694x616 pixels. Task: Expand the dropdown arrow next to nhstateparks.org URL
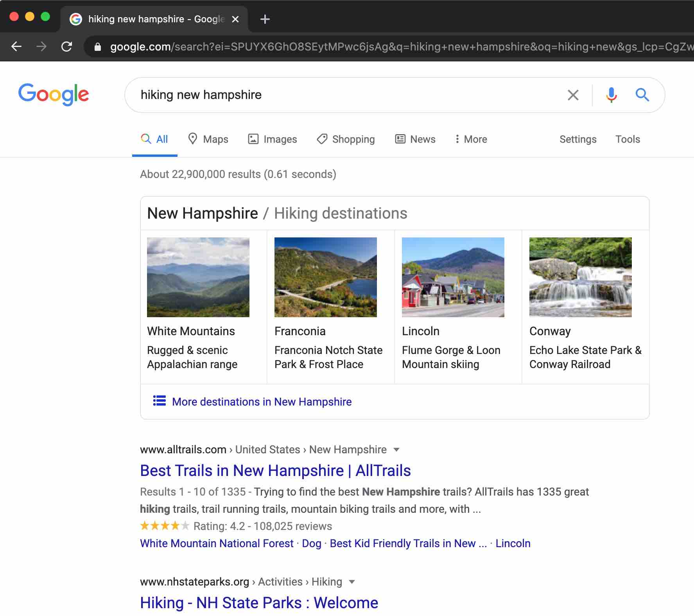352,582
